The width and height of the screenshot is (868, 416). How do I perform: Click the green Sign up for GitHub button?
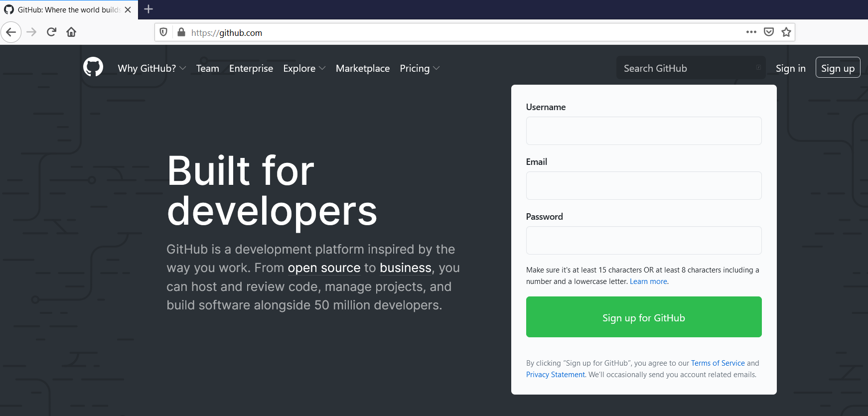point(644,317)
